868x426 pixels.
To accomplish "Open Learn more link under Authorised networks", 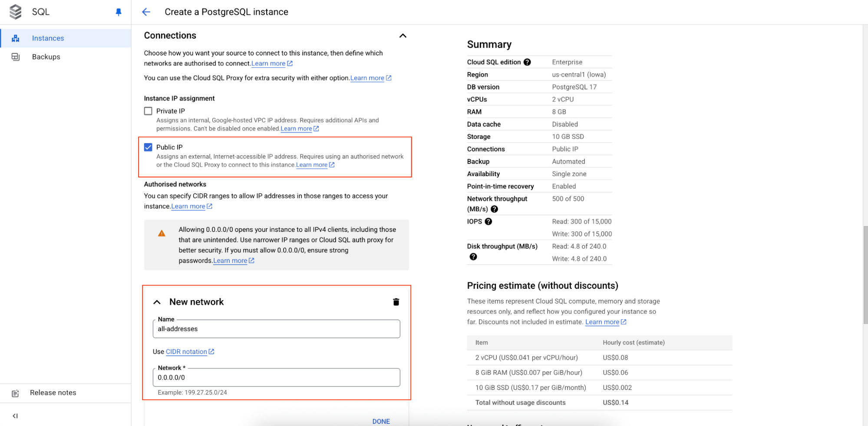I will tap(188, 206).
